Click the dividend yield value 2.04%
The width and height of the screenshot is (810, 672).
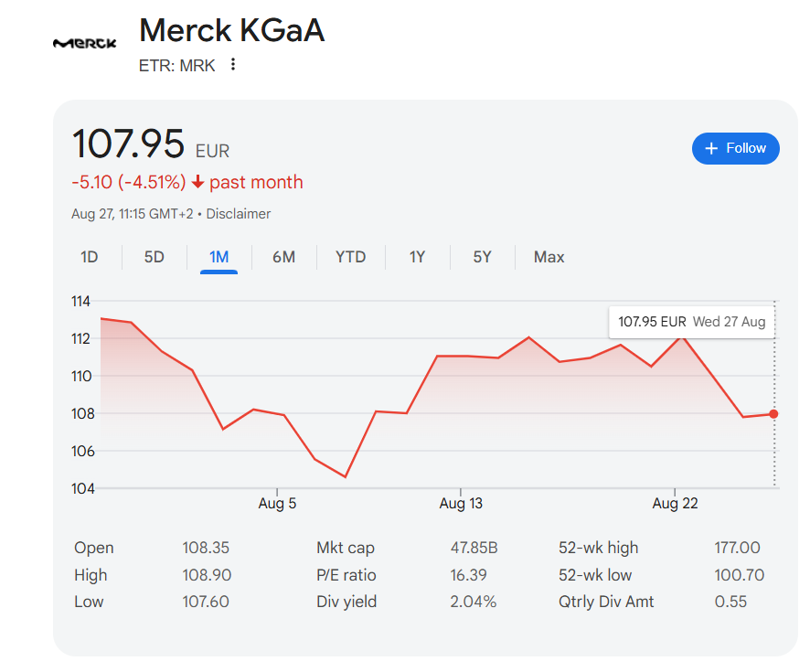point(474,602)
